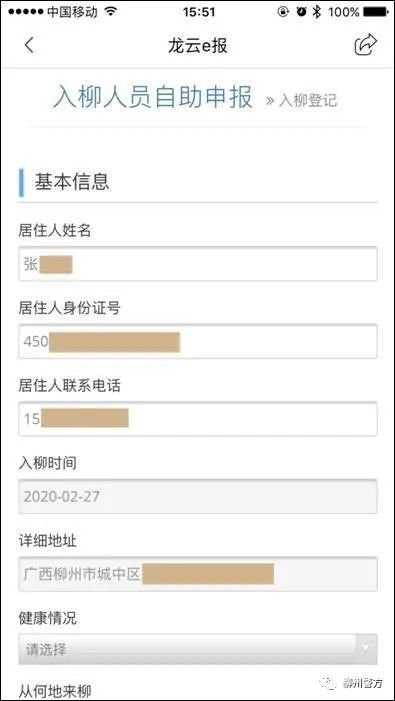This screenshot has width=395, height=701.
Task: Select the 入柳时间 date field
Action: click(x=198, y=496)
